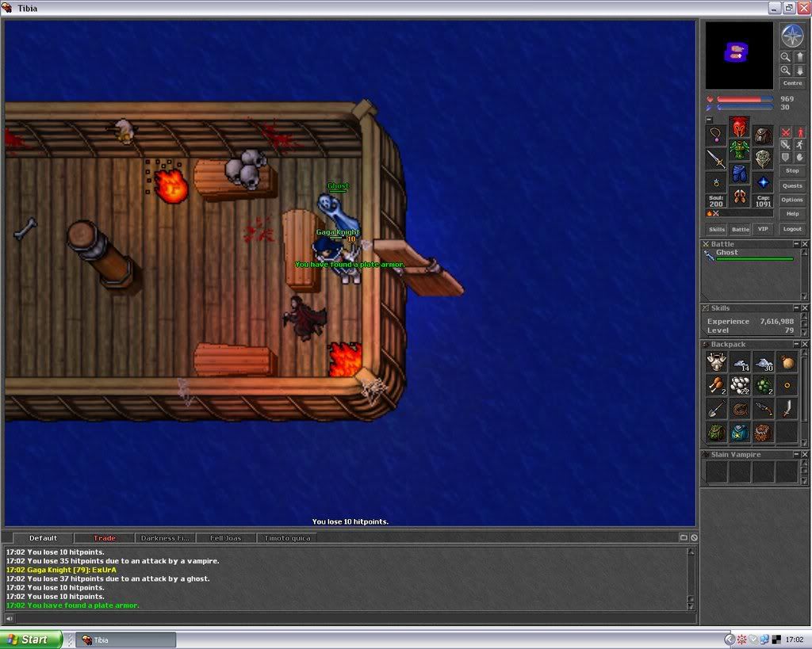This screenshot has width=812, height=649.
Task: Enable offensive fight mode (crossed swords)
Action: coord(786,132)
